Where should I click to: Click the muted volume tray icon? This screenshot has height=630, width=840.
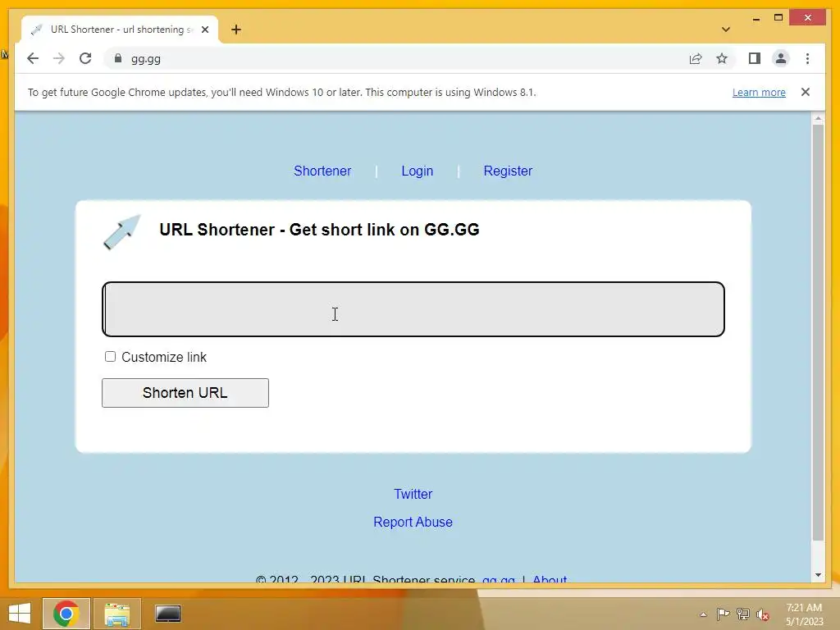pos(762,614)
